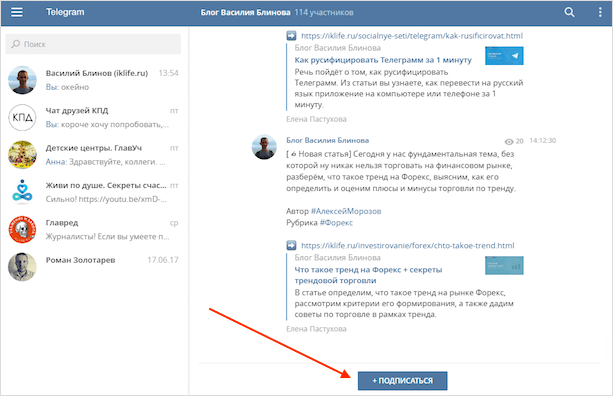613x396 pixels.
Task: Click the Главред red skull avatar
Action: point(22,229)
